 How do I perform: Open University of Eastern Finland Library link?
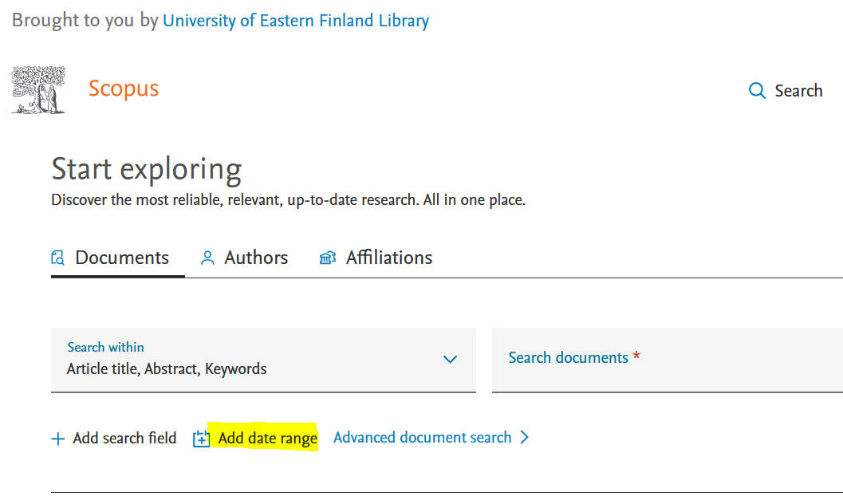(296, 21)
